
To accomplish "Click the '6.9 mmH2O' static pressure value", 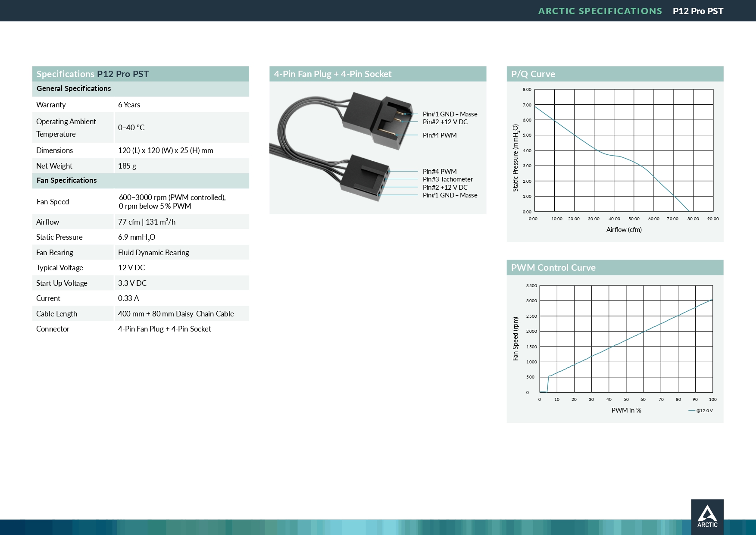I will point(137,238).
